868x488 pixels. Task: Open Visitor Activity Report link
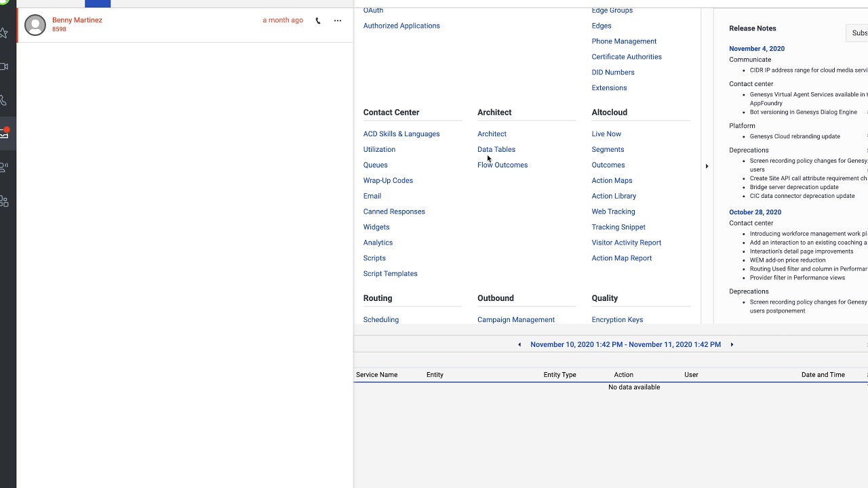[x=627, y=243]
